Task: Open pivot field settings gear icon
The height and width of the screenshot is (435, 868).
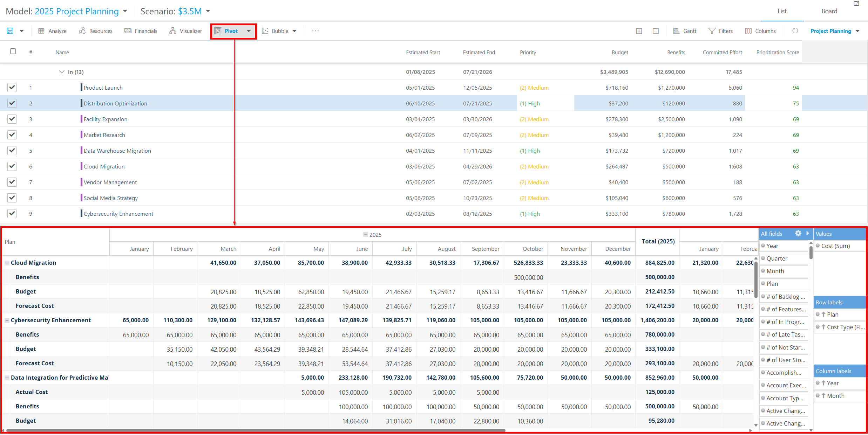Action: (798, 233)
